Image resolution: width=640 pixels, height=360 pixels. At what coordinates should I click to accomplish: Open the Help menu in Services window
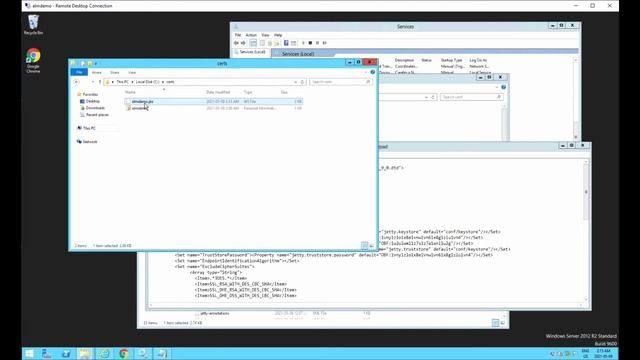[x=278, y=35]
